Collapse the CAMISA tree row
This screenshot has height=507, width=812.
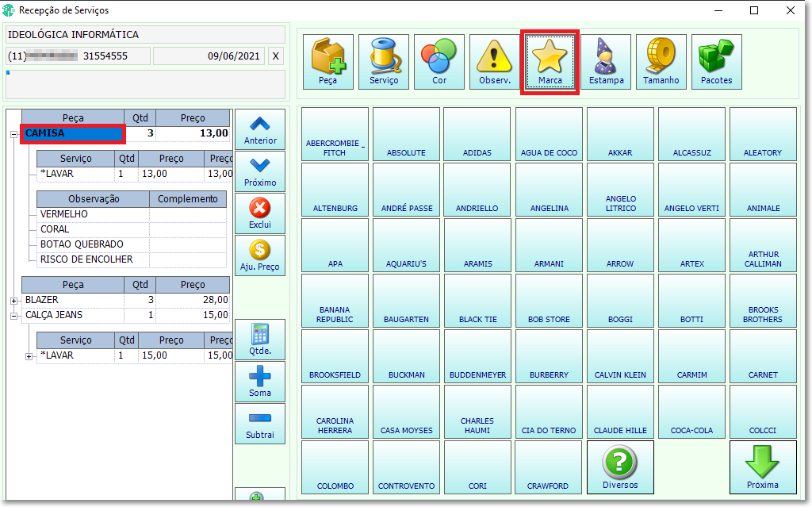tap(14, 134)
